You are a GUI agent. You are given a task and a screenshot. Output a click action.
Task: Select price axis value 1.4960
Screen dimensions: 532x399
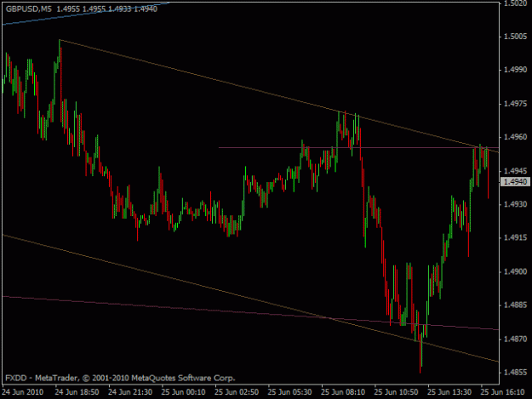pos(516,137)
